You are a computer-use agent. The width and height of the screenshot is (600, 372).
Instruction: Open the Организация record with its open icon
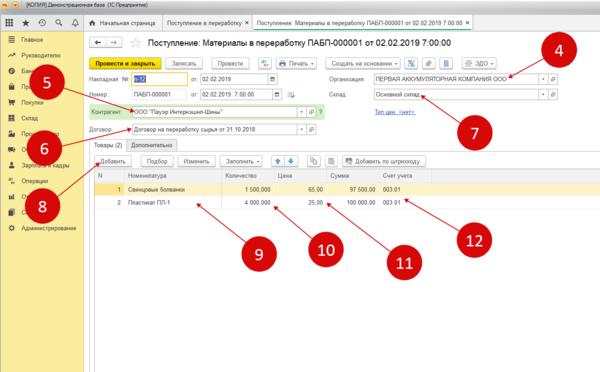(x=553, y=79)
